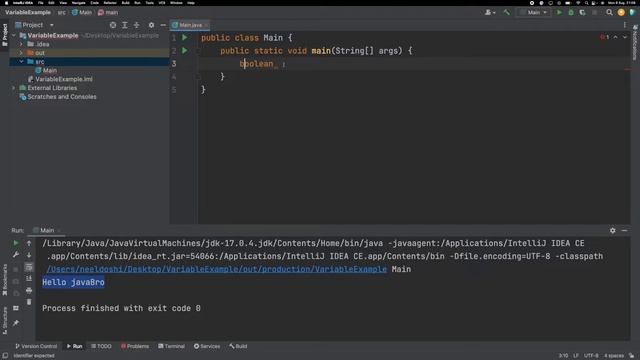This screenshot has width=640, height=360.
Task: Click Print icon in Run console
Action: pos(29,290)
